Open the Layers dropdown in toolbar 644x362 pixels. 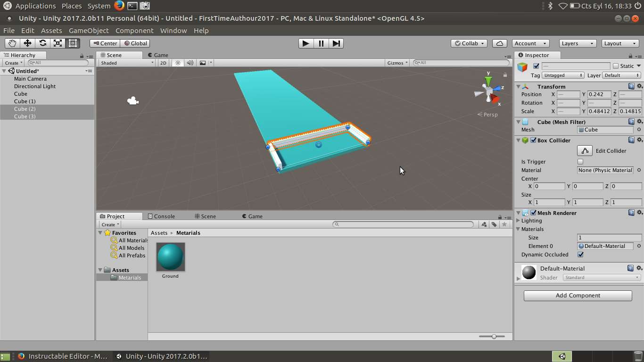(578, 43)
